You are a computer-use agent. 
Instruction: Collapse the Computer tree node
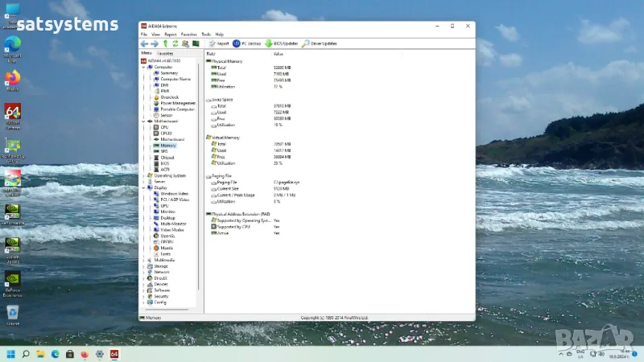click(144, 67)
